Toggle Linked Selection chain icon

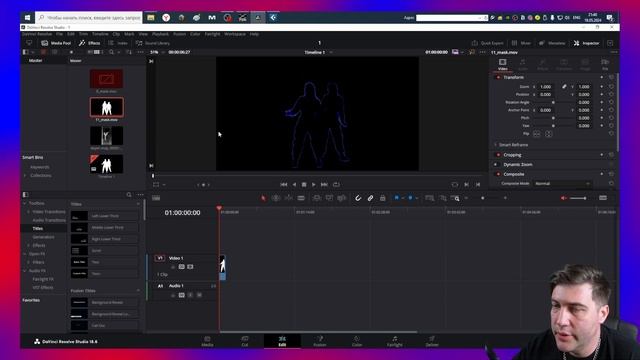pyautogui.click(x=370, y=198)
